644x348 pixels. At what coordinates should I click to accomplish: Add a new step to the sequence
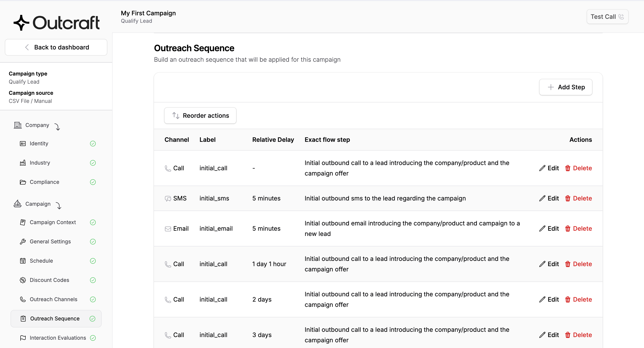566,87
